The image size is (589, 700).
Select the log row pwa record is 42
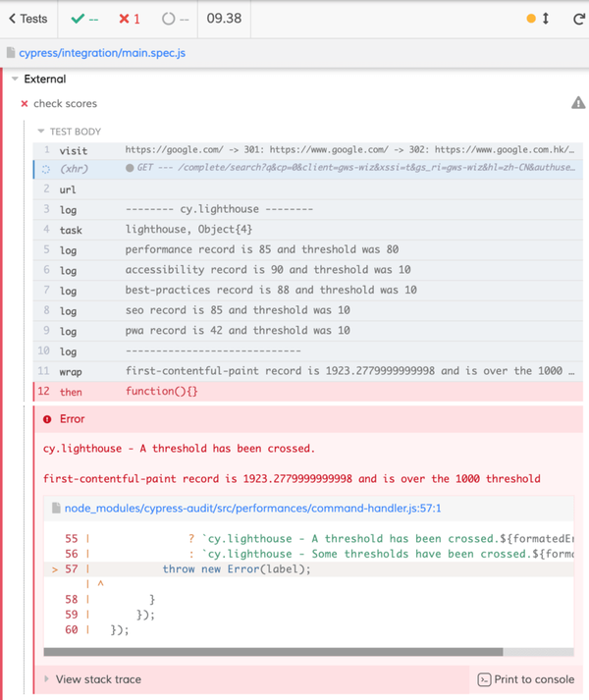[307, 331]
